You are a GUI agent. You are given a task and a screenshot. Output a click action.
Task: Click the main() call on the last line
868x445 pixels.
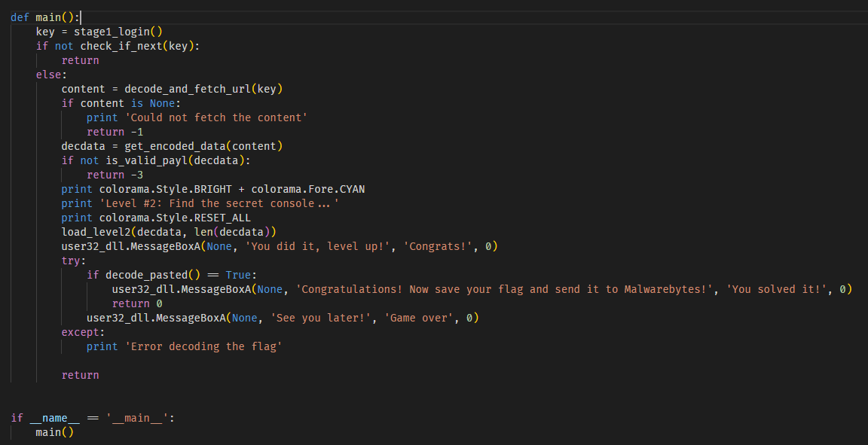pos(55,432)
